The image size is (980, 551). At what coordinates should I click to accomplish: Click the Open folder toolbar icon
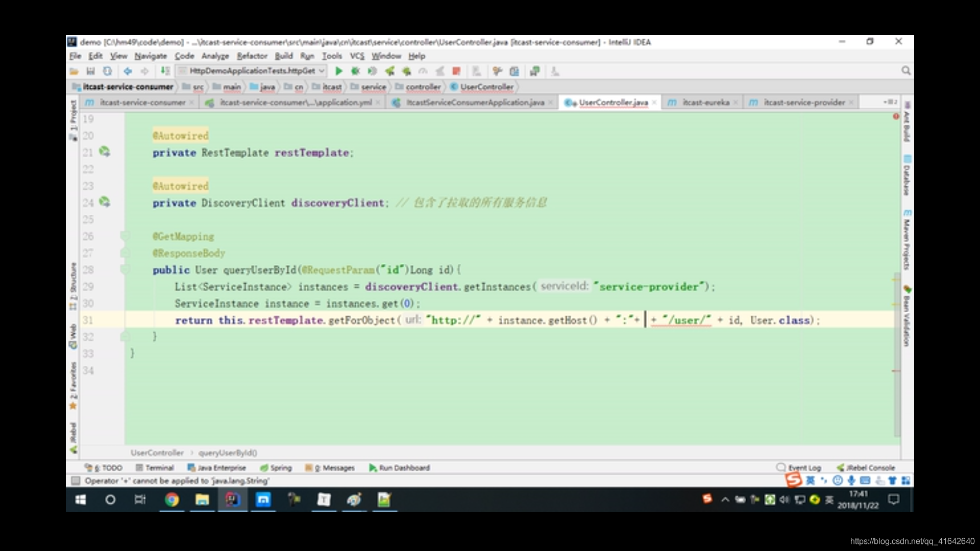pyautogui.click(x=74, y=71)
